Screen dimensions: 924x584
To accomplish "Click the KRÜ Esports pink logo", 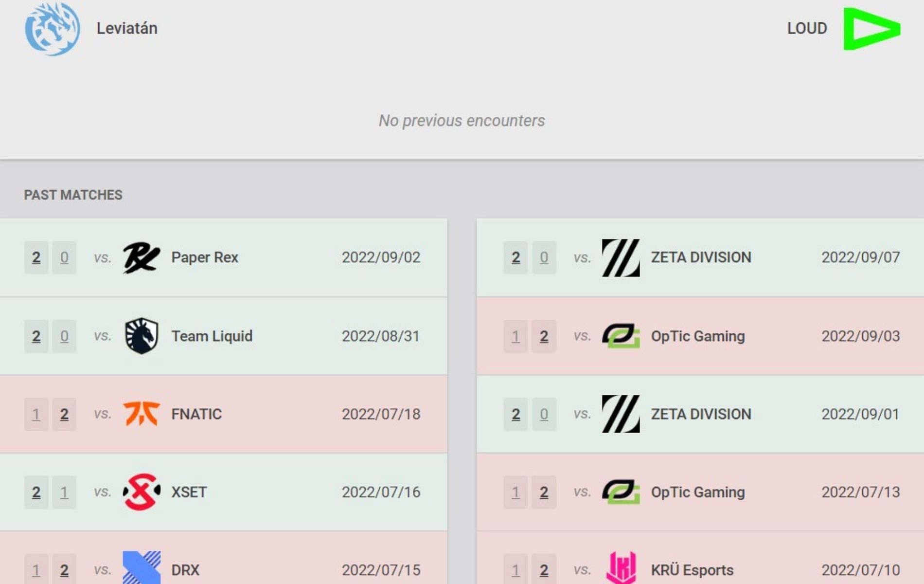I will click(x=621, y=568).
